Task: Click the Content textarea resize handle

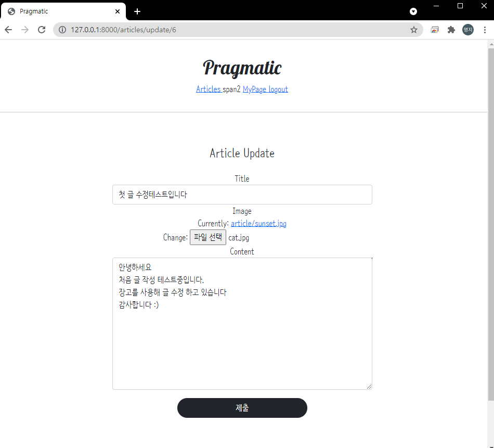Action: click(x=369, y=387)
